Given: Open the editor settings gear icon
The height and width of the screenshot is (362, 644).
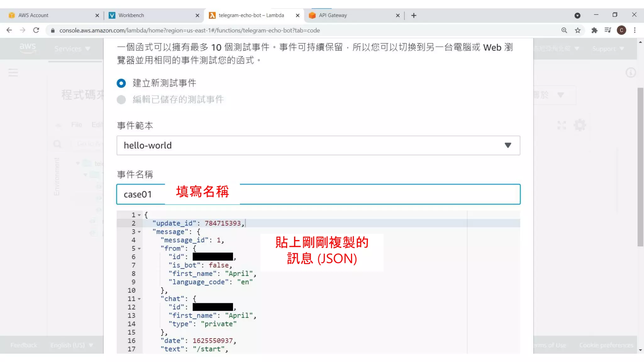Looking at the screenshot, I should [x=580, y=125].
